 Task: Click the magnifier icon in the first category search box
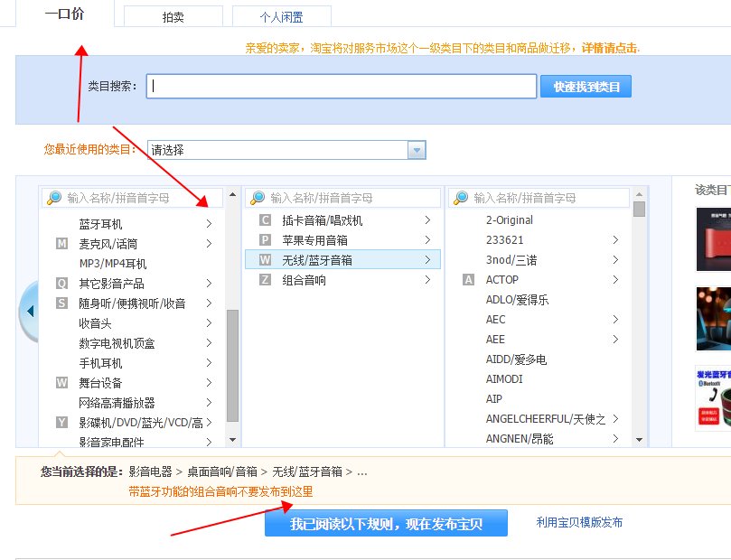(x=52, y=197)
